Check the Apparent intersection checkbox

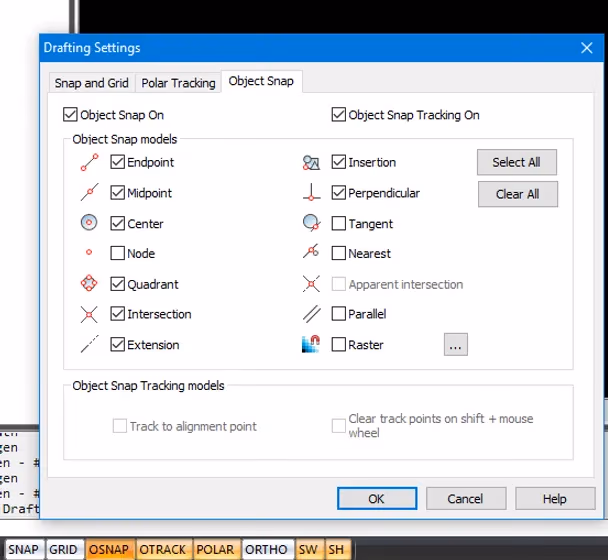[x=339, y=284]
